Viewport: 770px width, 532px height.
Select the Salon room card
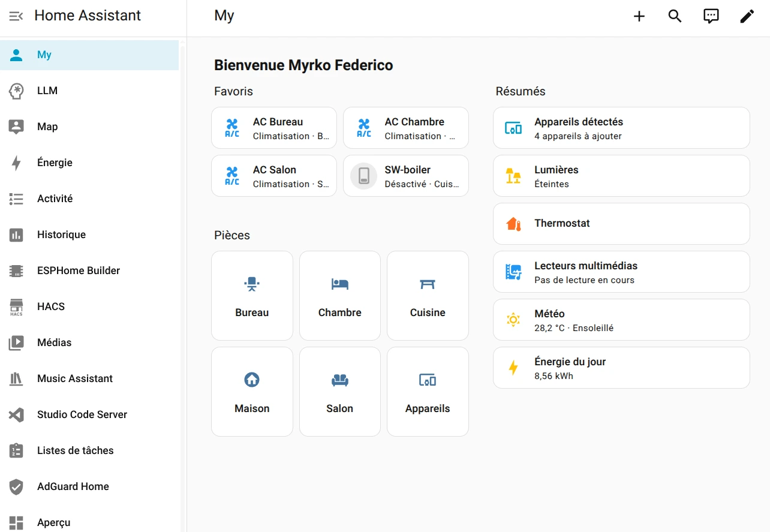pyautogui.click(x=339, y=392)
